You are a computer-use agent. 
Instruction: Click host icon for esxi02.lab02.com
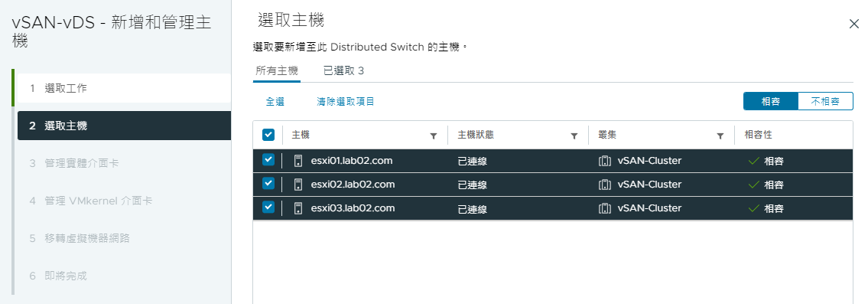click(298, 185)
